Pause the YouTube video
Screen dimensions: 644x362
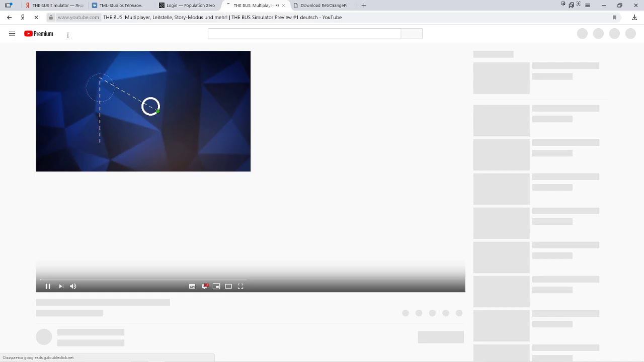tap(48, 286)
